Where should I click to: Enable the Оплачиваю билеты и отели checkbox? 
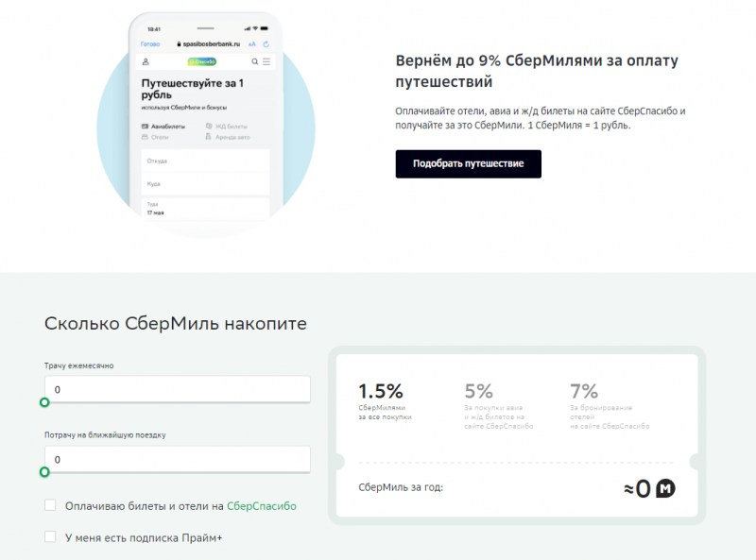tap(50, 505)
